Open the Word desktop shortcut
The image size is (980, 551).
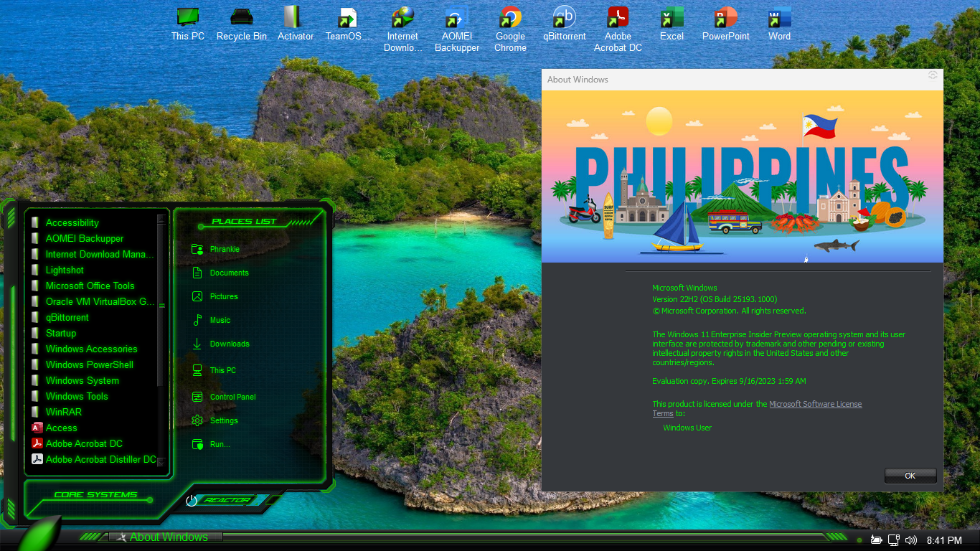pyautogui.click(x=780, y=24)
